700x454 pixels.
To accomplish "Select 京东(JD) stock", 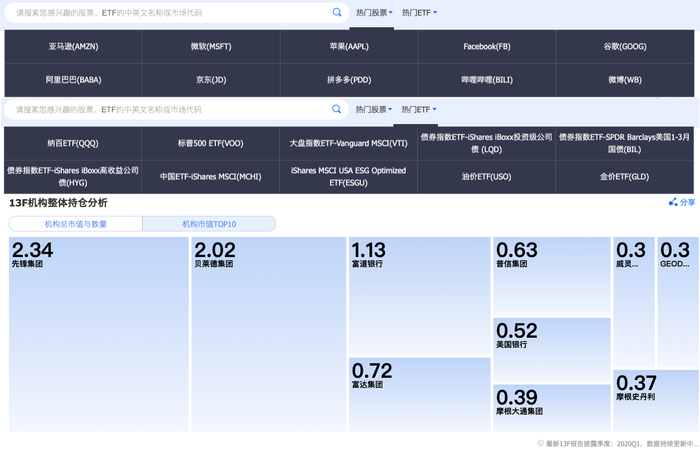I will 211,80.
